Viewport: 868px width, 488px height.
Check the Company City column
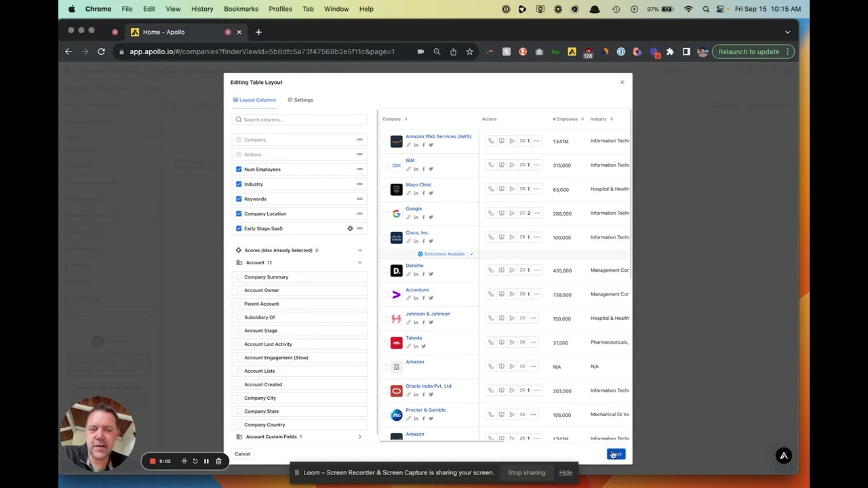coord(239,398)
